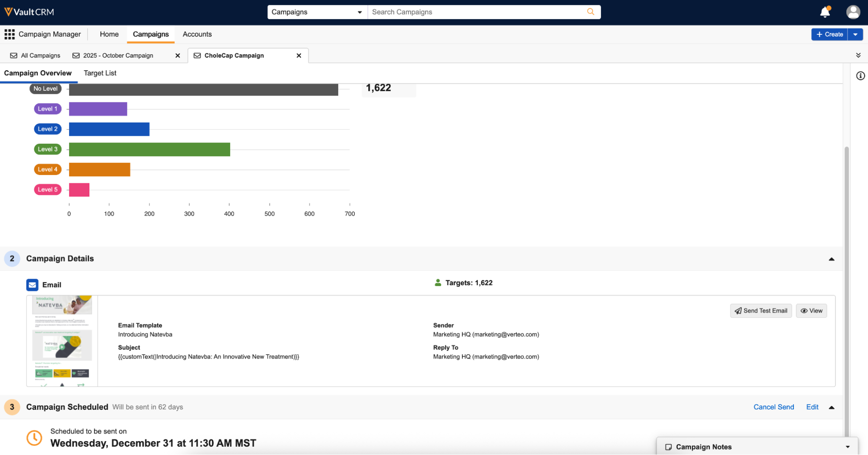The height and width of the screenshot is (455, 868).
Task: Open the info panel icon
Action: 860,76
